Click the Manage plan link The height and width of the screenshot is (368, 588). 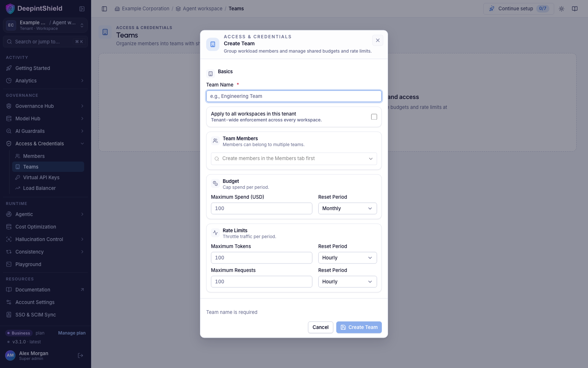tap(72, 333)
